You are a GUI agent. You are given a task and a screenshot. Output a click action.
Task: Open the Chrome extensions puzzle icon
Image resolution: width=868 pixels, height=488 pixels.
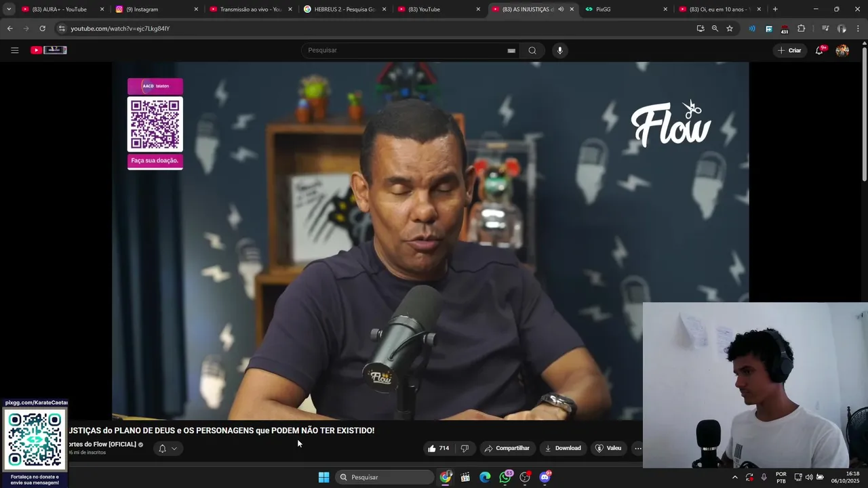click(801, 28)
